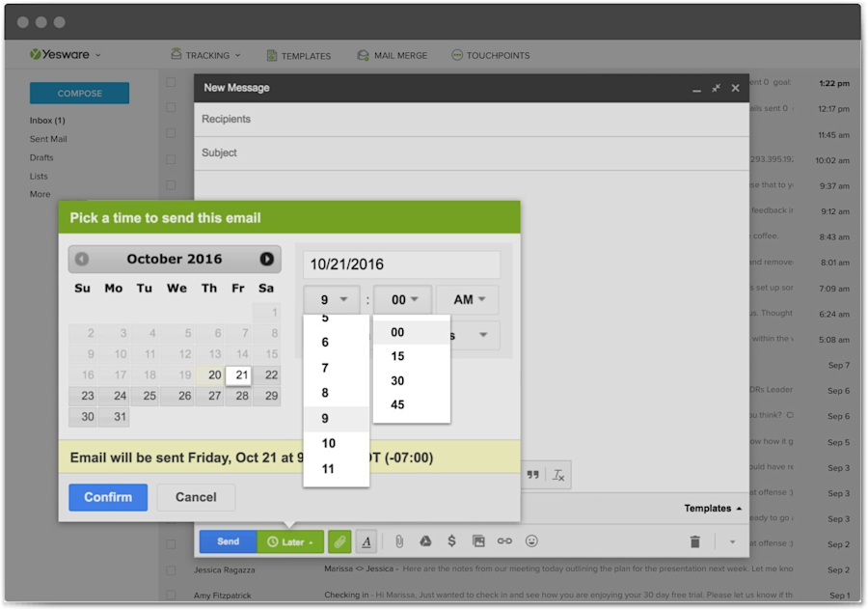Discard draft with the trash icon
This screenshot has height=610, width=868.
tap(696, 541)
